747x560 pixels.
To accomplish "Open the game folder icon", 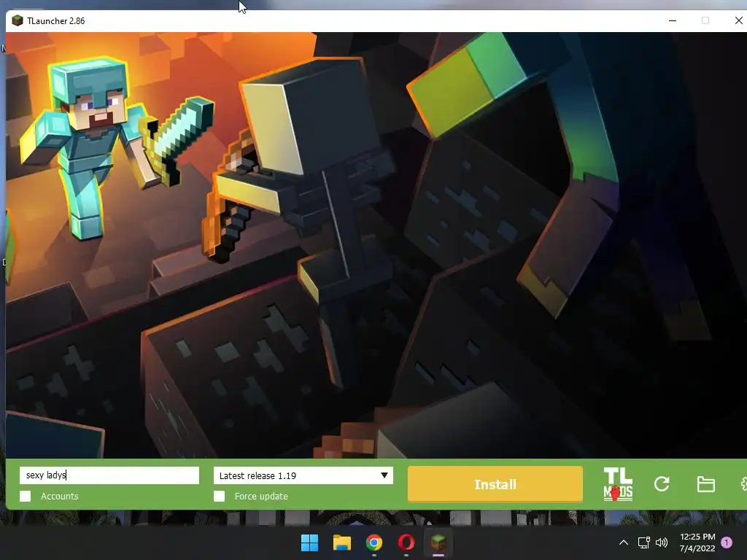I will tap(705, 484).
